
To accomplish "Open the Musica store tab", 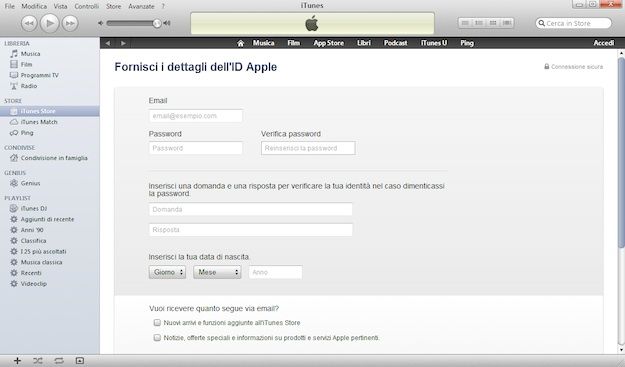I will 263,43.
